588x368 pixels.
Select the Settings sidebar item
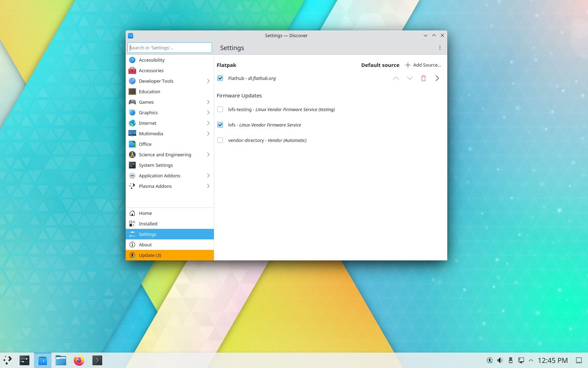(x=170, y=234)
